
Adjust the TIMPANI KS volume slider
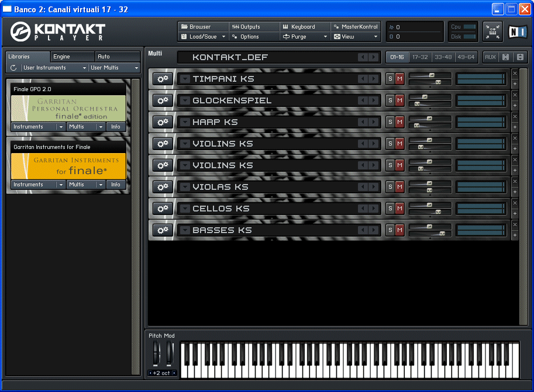(x=430, y=75)
